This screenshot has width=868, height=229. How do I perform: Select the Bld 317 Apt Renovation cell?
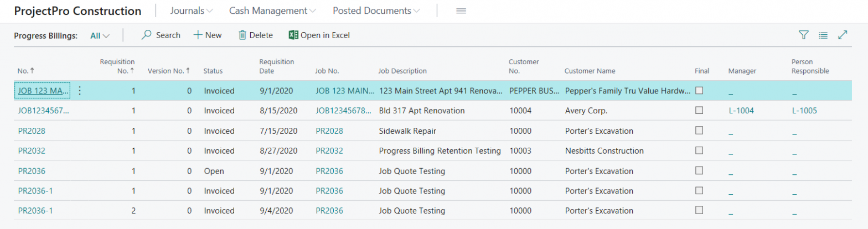click(421, 111)
